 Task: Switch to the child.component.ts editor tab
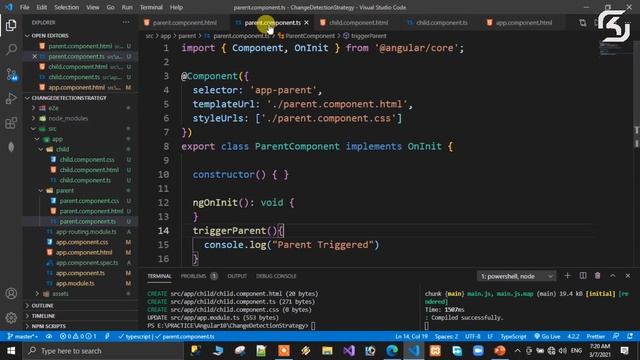pyautogui.click(x=441, y=23)
